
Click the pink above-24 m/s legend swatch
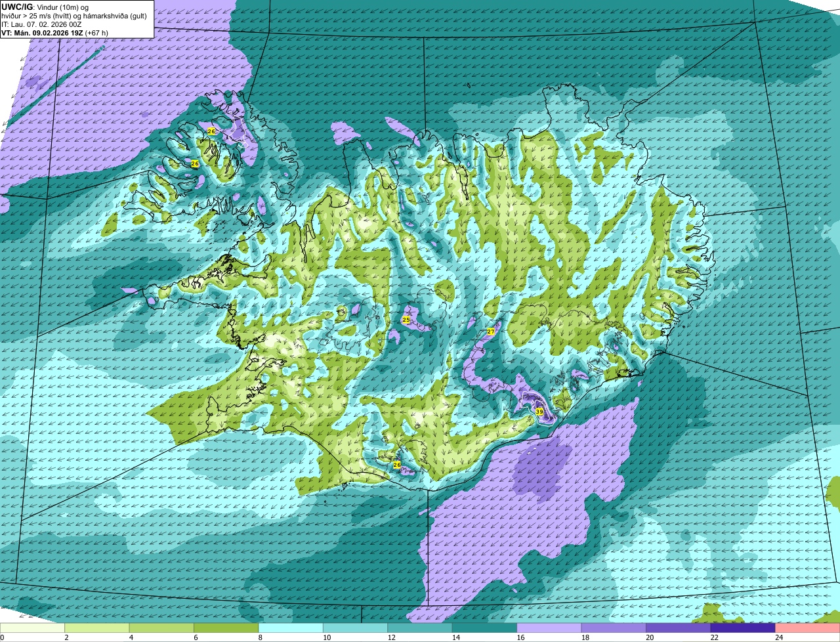pos(808,628)
